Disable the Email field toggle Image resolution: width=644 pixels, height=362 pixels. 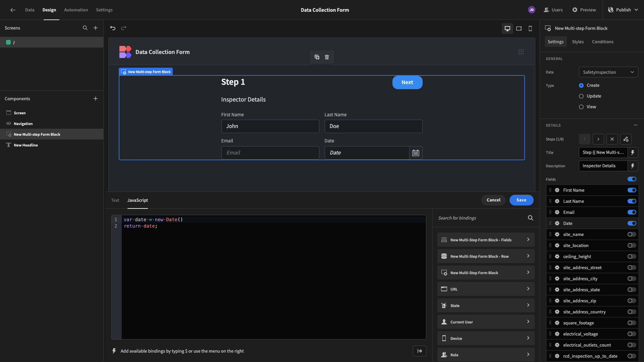pos(632,213)
